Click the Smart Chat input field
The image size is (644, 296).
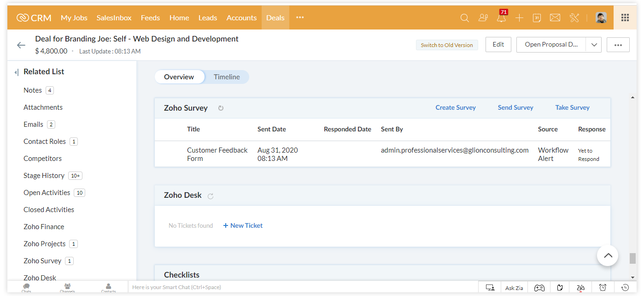click(303, 287)
